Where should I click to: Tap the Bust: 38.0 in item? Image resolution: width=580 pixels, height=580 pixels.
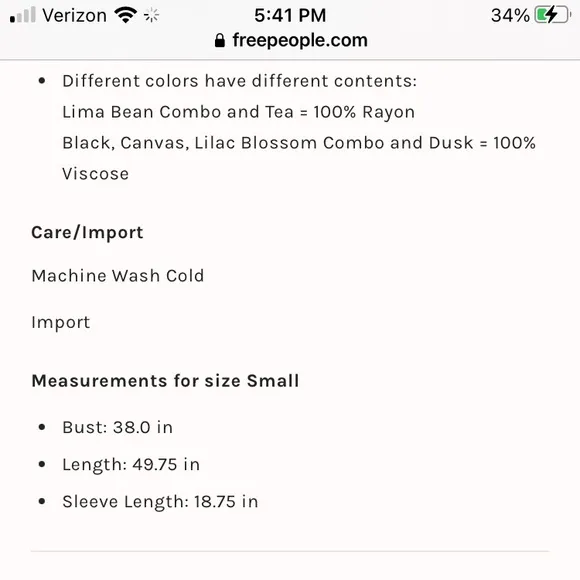[117, 427]
